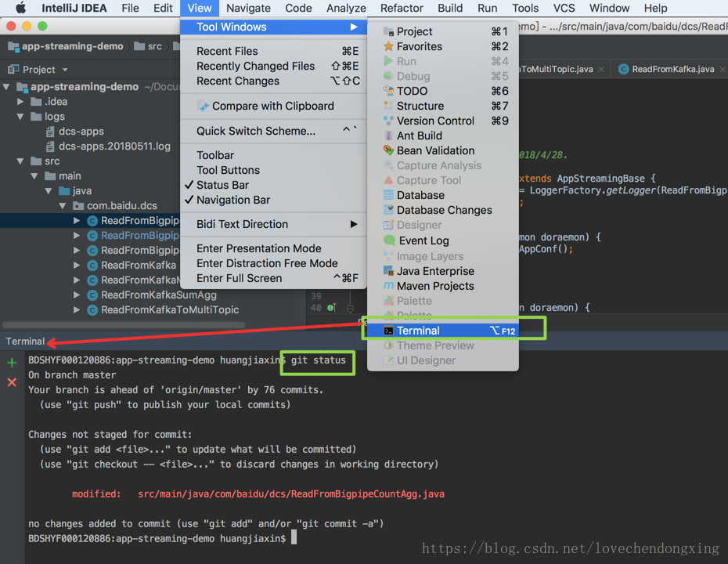Screen dimensions: 728x564
Task: Click the ReadFromKafkaToMultiTopic class icon
Action: 92,310
